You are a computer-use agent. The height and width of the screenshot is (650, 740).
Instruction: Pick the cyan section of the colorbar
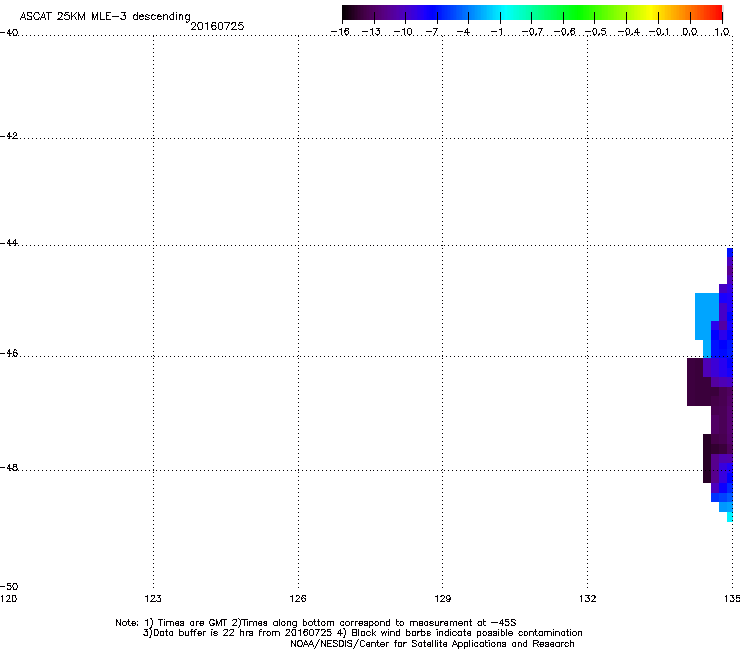pyautogui.click(x=507, y=13)
